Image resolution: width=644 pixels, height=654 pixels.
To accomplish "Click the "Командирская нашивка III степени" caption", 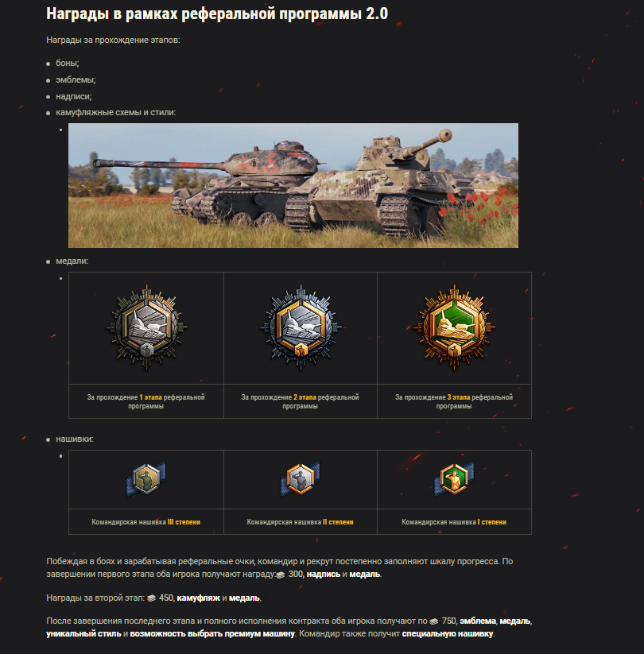I will [146, 522].
